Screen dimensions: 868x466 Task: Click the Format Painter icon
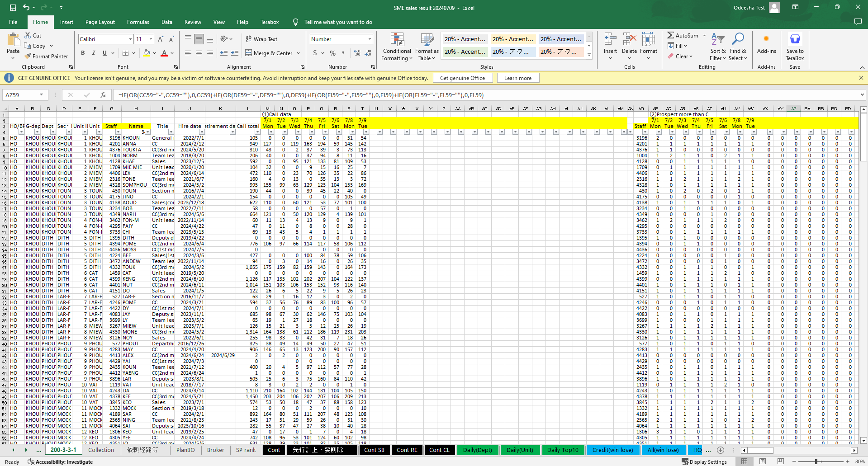tap(28, 56)
